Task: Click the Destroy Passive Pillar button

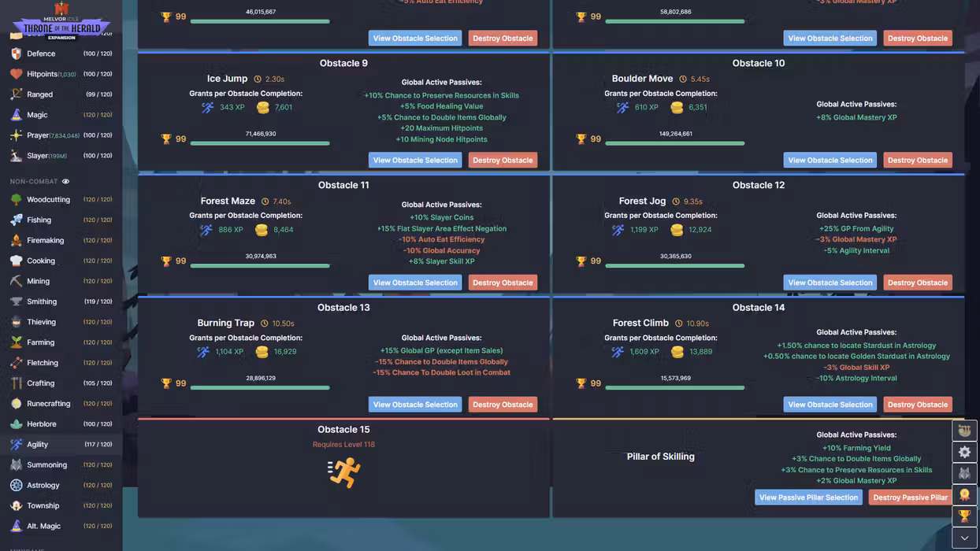Action: (x=910, y=497)
